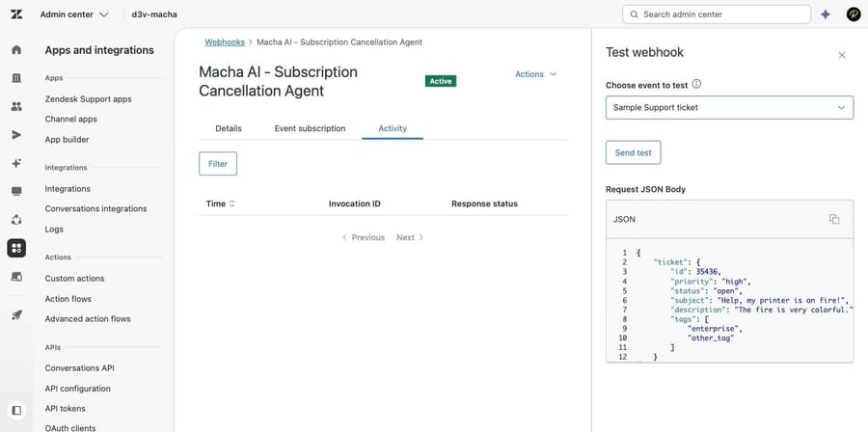
Task: Open API tokens
Action: [65, 408]
